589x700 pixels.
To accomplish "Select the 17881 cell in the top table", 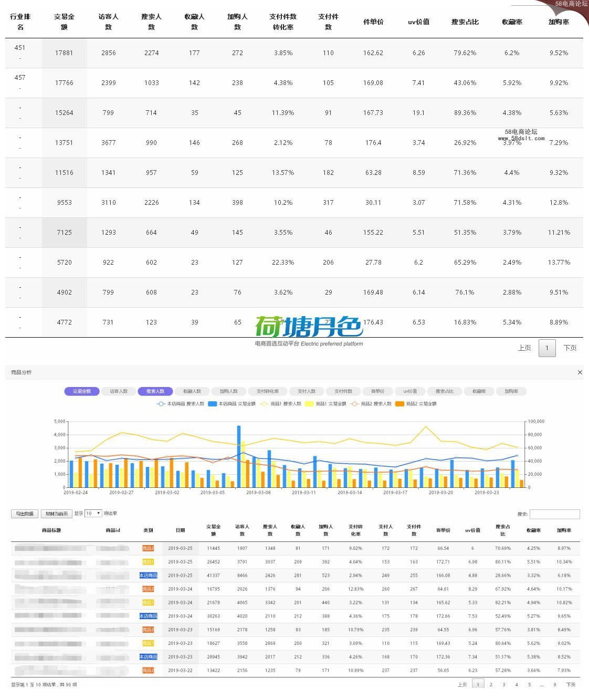I will tap(64, 53).
